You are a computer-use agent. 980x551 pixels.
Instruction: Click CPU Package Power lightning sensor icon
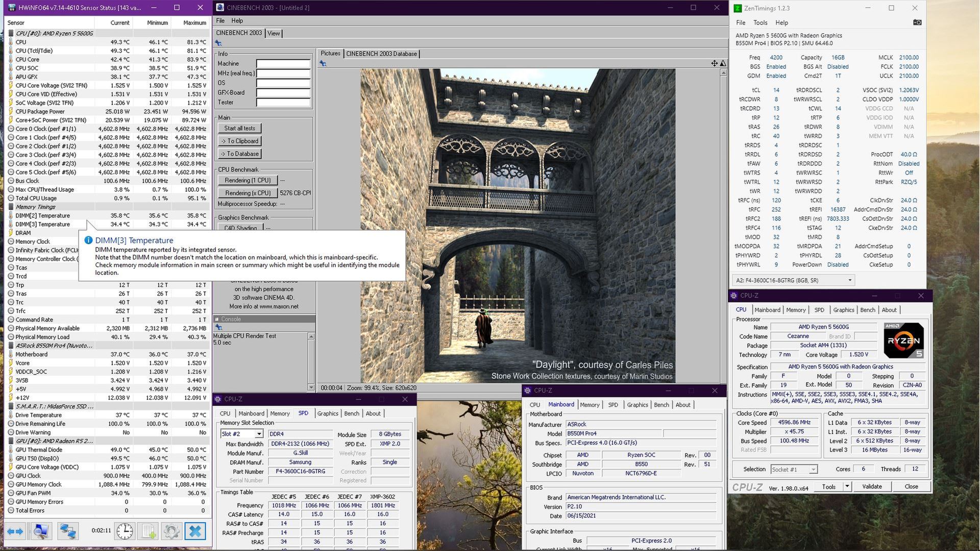[x=11, y=111]
